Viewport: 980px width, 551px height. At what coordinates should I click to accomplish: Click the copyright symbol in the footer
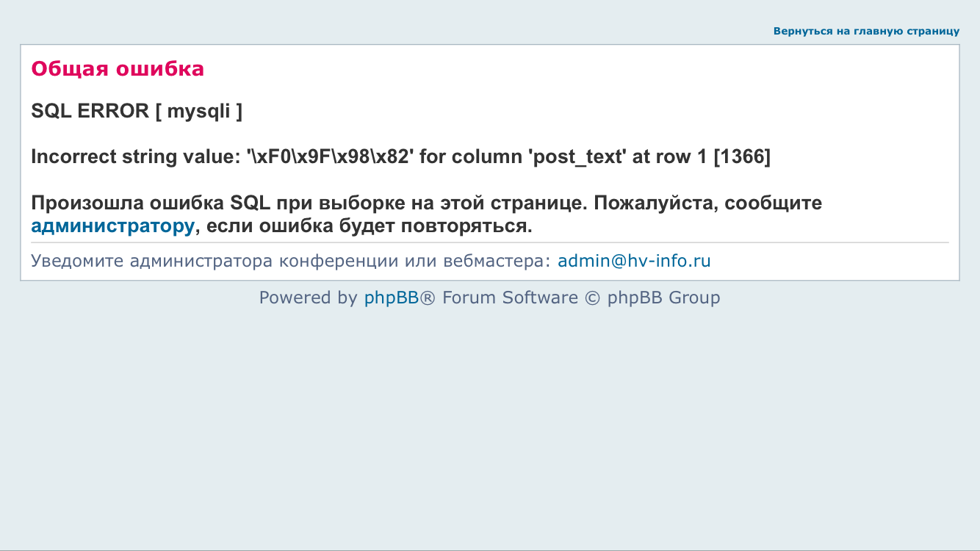[592, 298]
